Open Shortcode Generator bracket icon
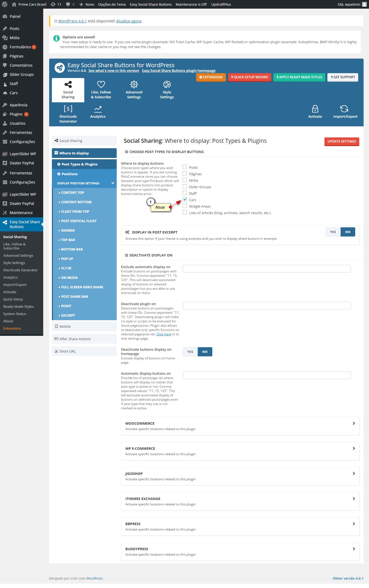Screen dimensions: 369x588 tap(68, 109)
